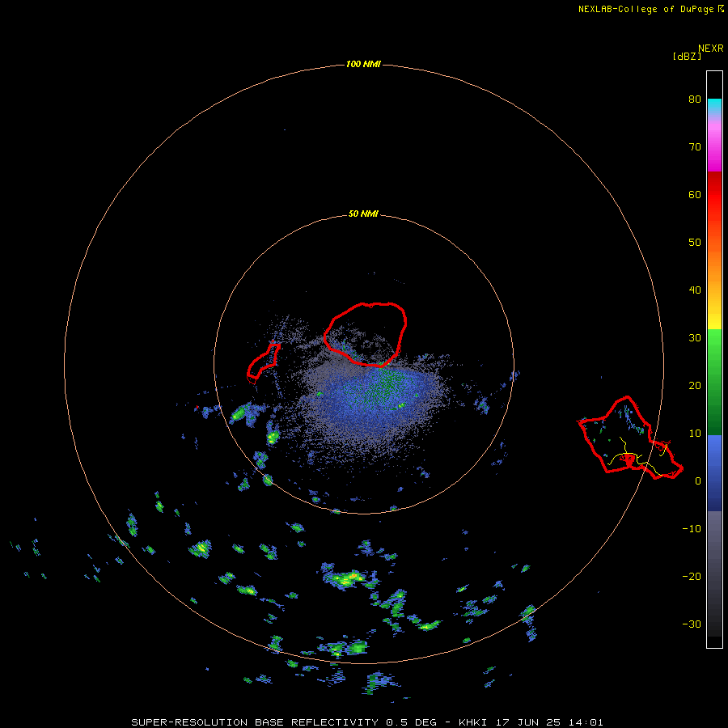Screen dimensions: 728x728
Task: Click the 60 dBZ scale value
Action: point(695,194)
